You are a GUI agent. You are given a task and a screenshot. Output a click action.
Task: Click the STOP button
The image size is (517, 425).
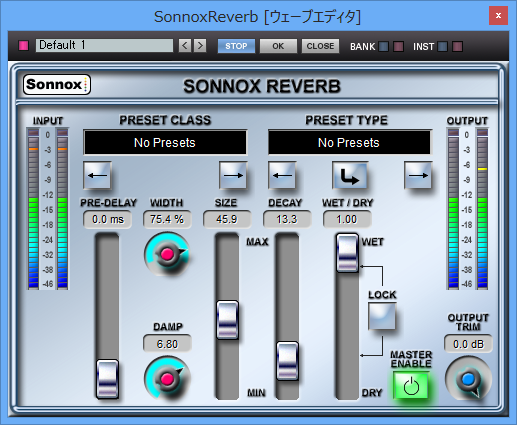[236, 46]
